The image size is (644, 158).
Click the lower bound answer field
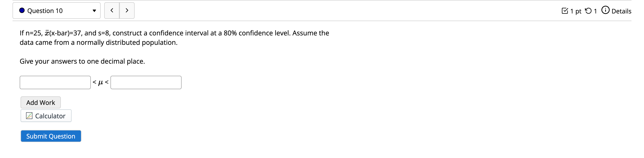(x=55, y=82)
